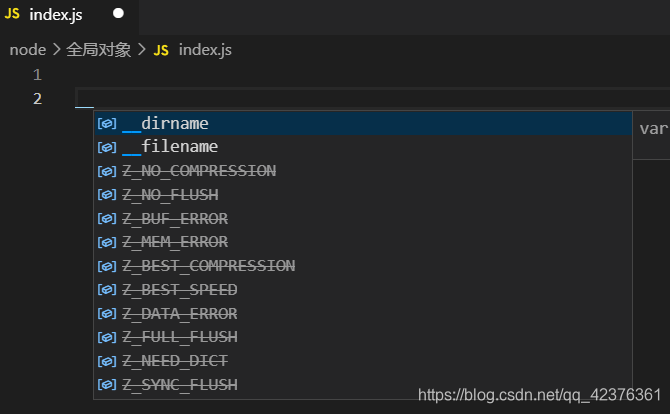This screenshot has height=414, width=670.
Task: Select the __filename suggestion
Action: click(363, 147)
